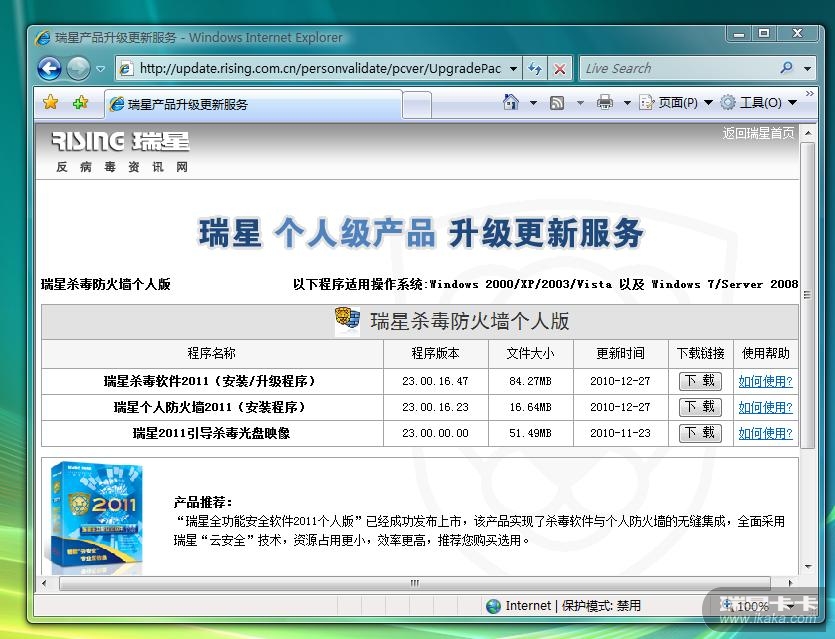Click vertical scrollbar up arrow
835x639 pixels.
click(808, 132)
